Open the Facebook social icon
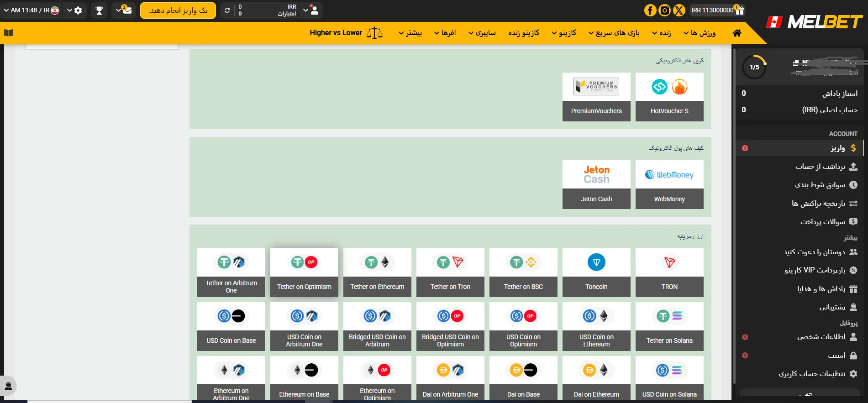 click(650, 10)
